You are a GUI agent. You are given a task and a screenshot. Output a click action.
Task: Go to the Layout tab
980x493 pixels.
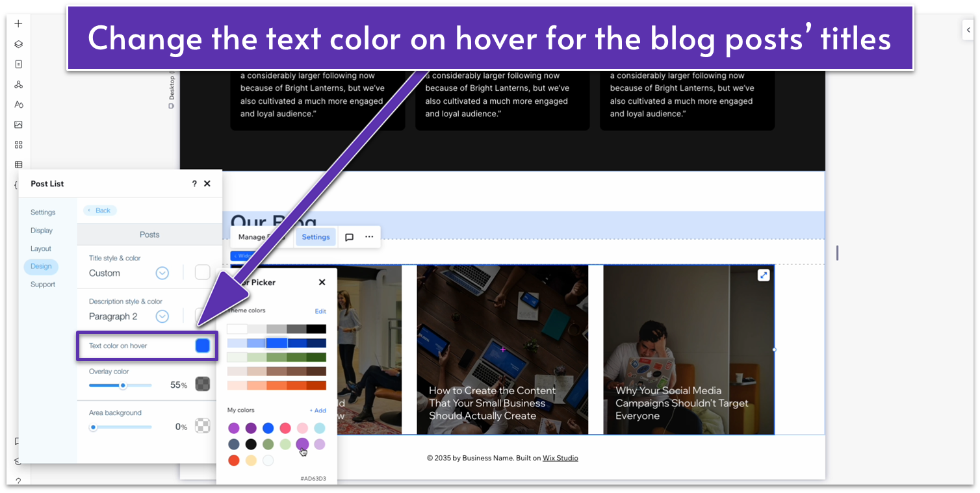click(41, 249)
